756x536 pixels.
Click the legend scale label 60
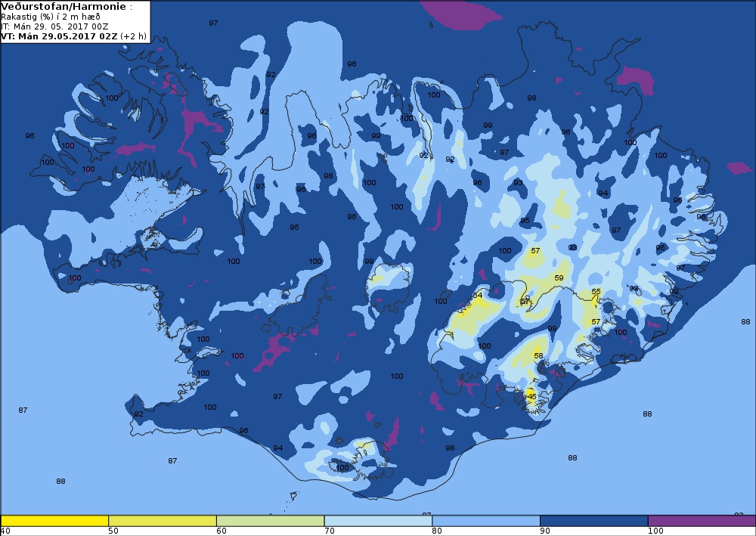point(222,531)
